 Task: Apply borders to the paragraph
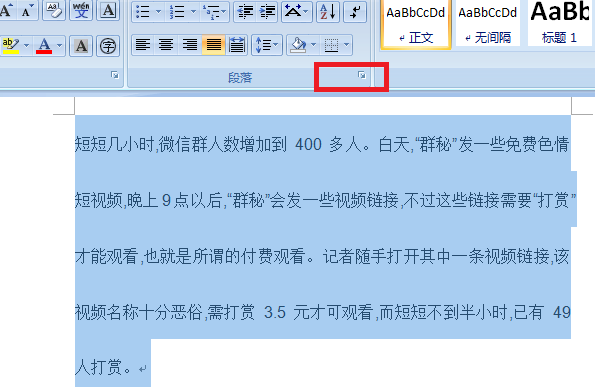[331, 45]
